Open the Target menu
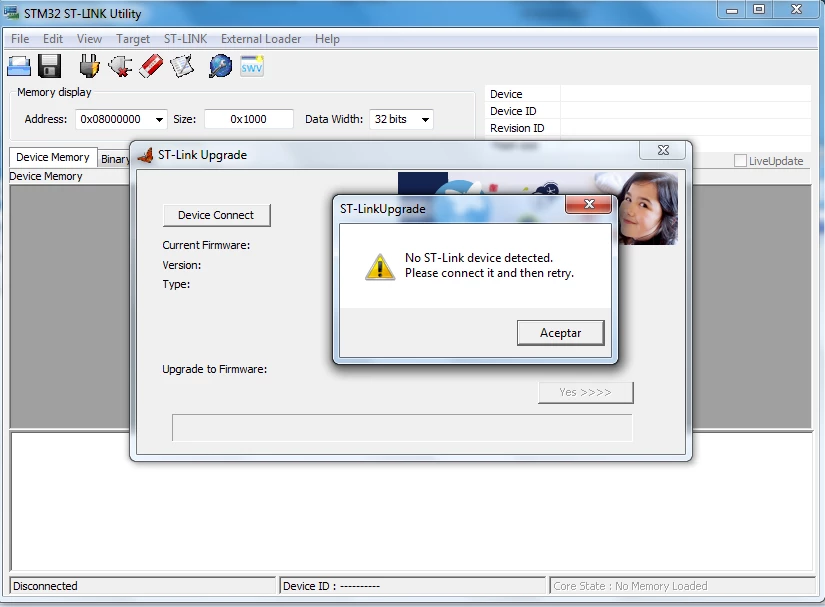 133,39
